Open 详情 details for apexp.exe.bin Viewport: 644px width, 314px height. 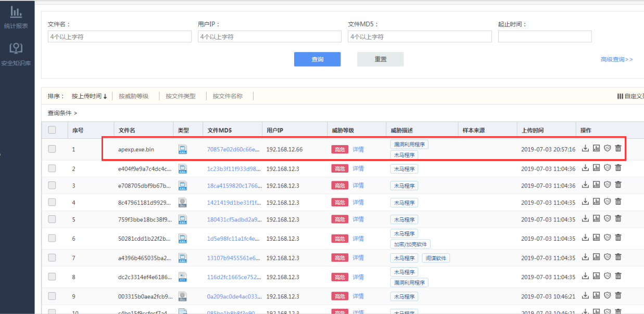coord(358,149)
